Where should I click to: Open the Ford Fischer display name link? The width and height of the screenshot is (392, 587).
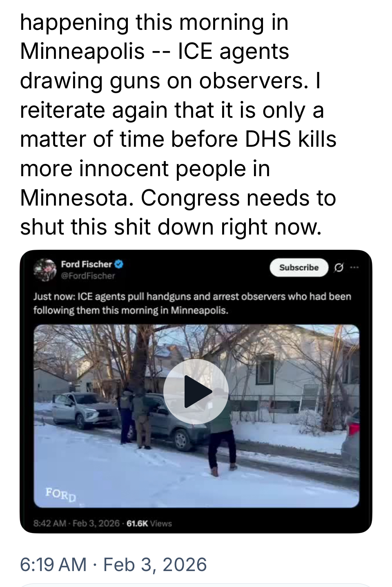point(86,264)
